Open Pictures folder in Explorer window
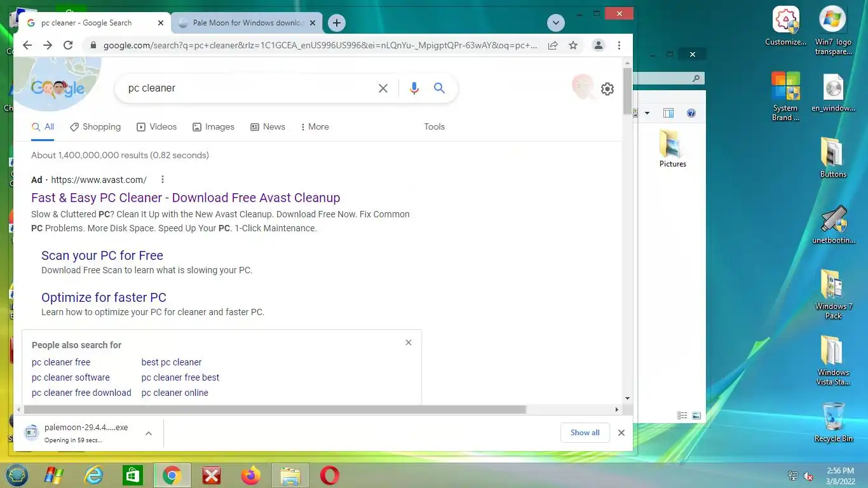The image size is (868, 488). pyautogui.click(x=672, y=149)
